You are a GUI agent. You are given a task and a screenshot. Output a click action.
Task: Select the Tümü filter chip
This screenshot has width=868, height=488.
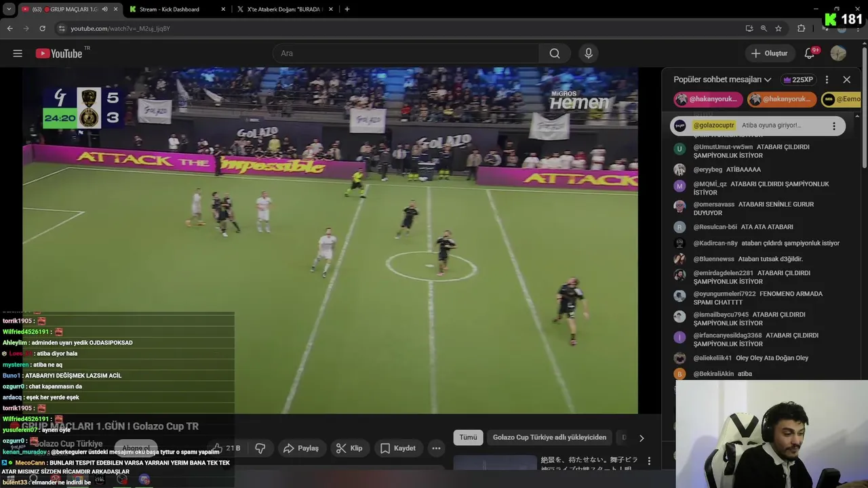pyautogui.click(x=468, y=437)
